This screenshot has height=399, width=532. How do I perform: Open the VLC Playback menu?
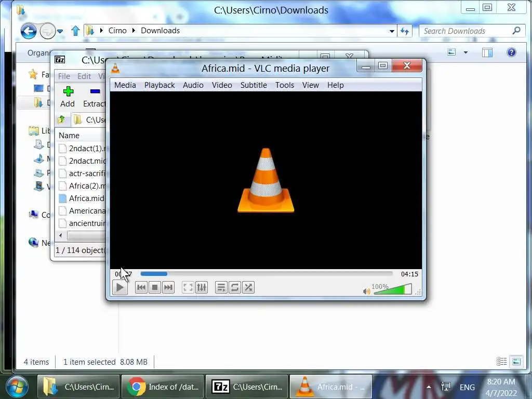pos(159,85)
